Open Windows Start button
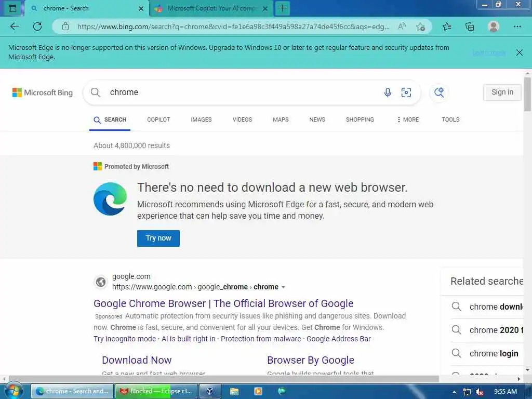Screen dimensions: 532x399 pyautogui.click(x=13, y=391)
